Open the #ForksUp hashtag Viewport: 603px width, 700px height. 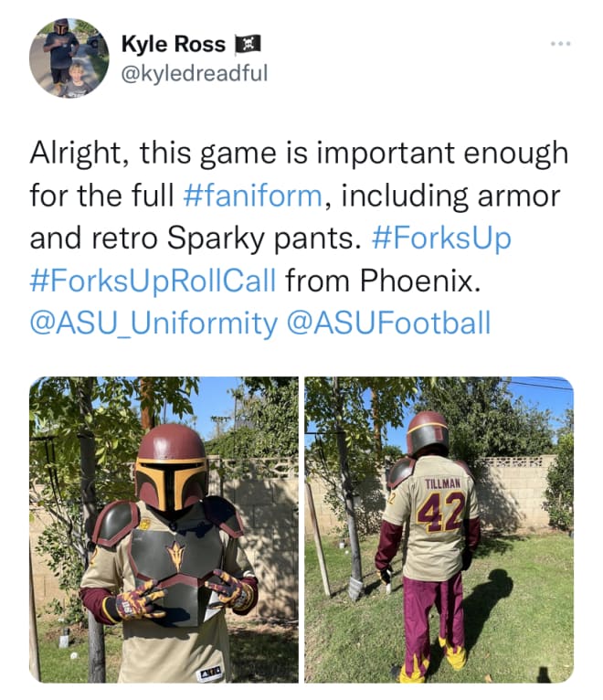click(441, 238)
